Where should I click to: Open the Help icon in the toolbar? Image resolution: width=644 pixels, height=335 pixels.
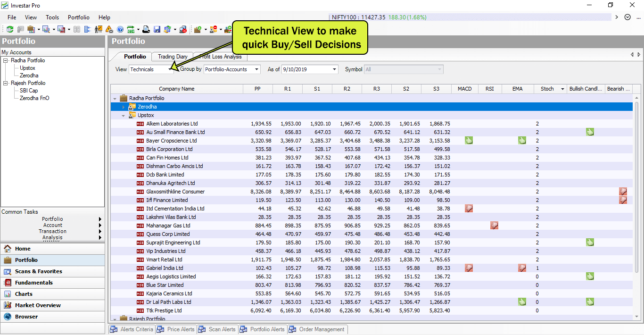coord(121,29)
